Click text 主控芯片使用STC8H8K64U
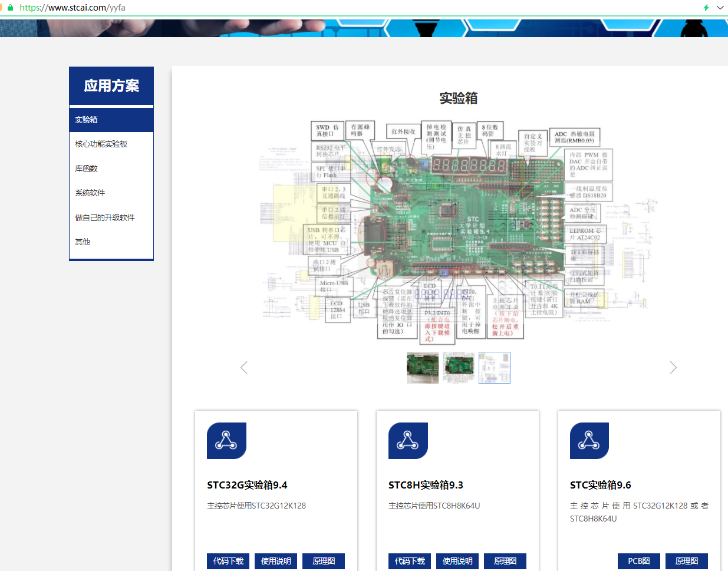This screenshot has width=728, height=571. tap(434, 506)
